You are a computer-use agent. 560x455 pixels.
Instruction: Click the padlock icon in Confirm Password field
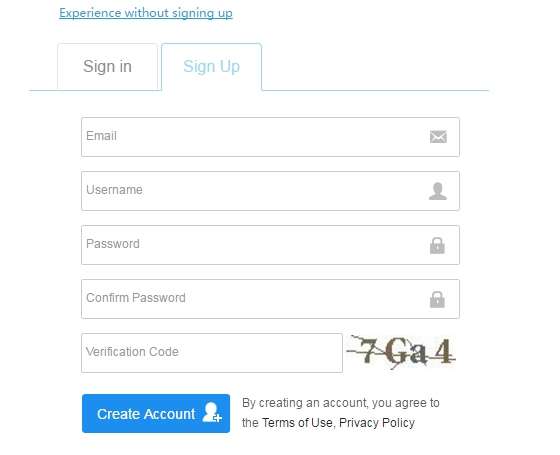point(438,299)
